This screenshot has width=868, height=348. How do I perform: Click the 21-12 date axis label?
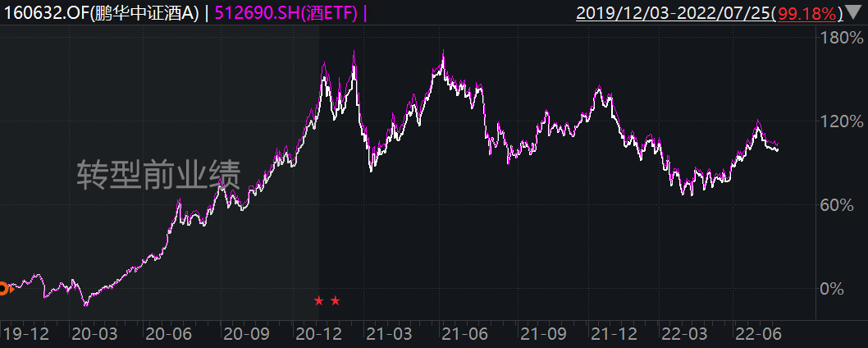coord(614,333)
